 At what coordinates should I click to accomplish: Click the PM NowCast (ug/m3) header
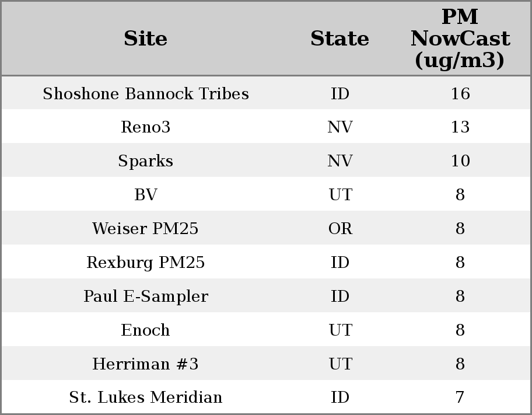[x=460, y=39]
